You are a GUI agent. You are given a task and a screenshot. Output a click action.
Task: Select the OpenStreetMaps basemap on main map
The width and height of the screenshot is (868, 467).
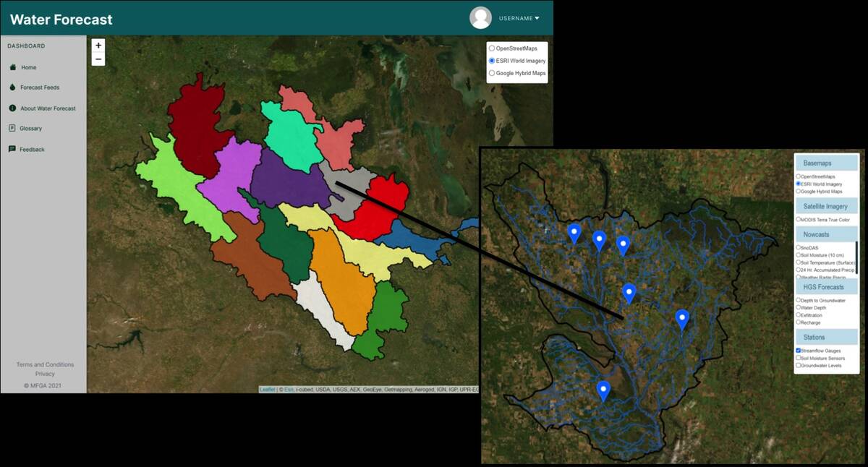tap(492, 48)
